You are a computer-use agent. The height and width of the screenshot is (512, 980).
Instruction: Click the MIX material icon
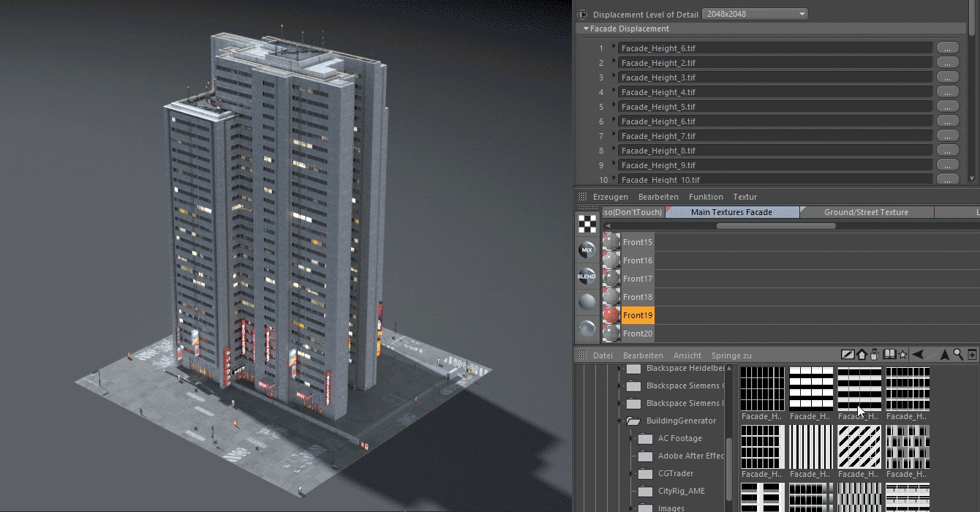(x=587, y=250)
